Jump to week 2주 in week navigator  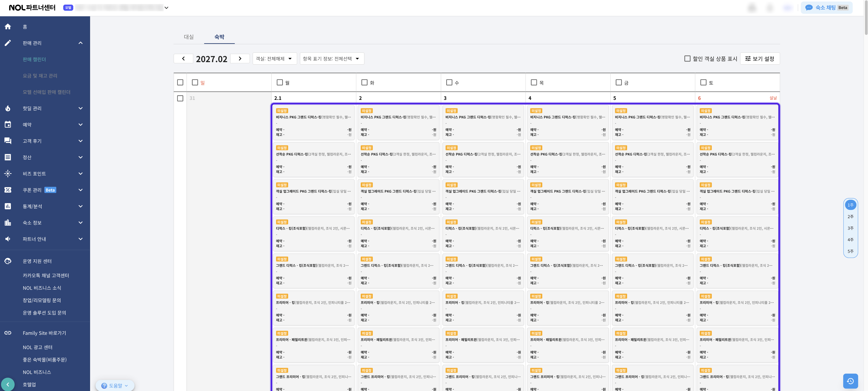click(850, 216)
